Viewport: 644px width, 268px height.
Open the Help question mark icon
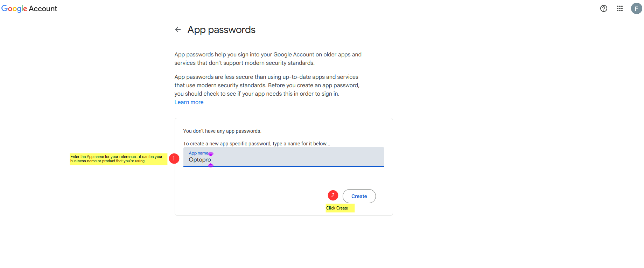(x=603, y=8)
